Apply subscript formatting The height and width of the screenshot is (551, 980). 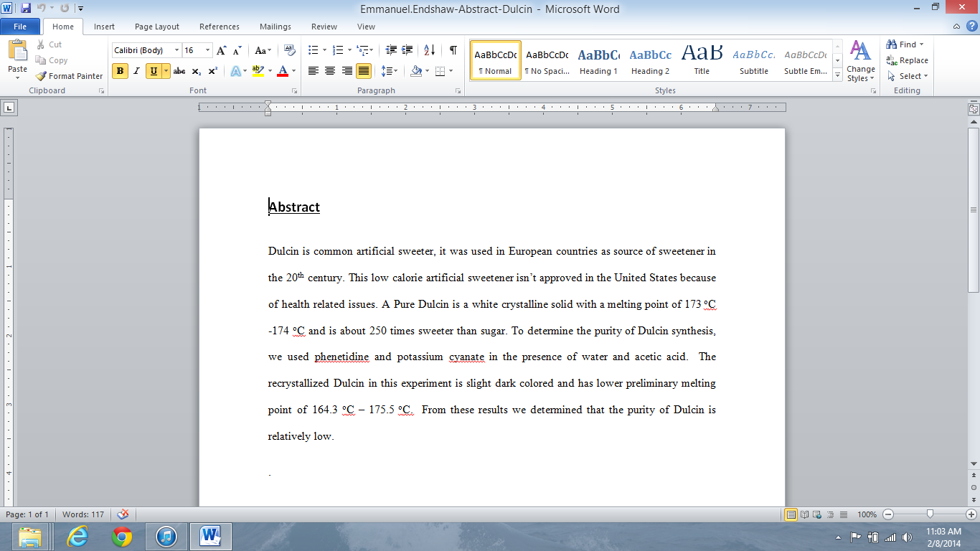pos(196,71)
